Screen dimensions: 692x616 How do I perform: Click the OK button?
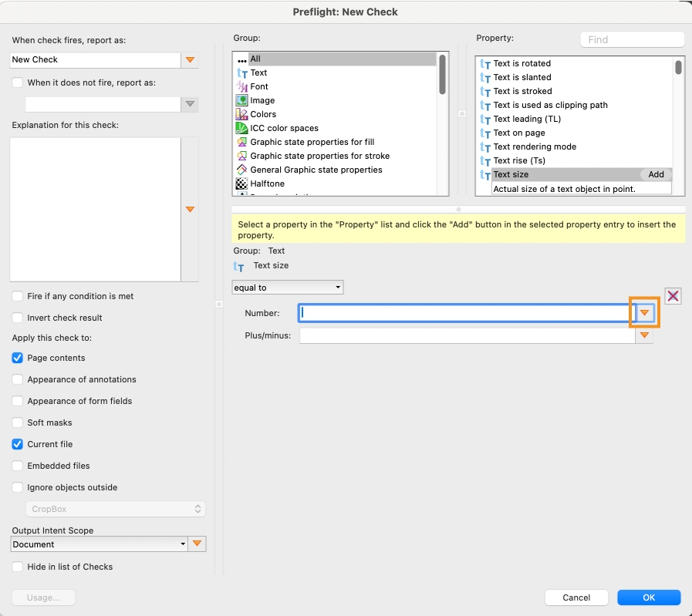tap(648, 597)
